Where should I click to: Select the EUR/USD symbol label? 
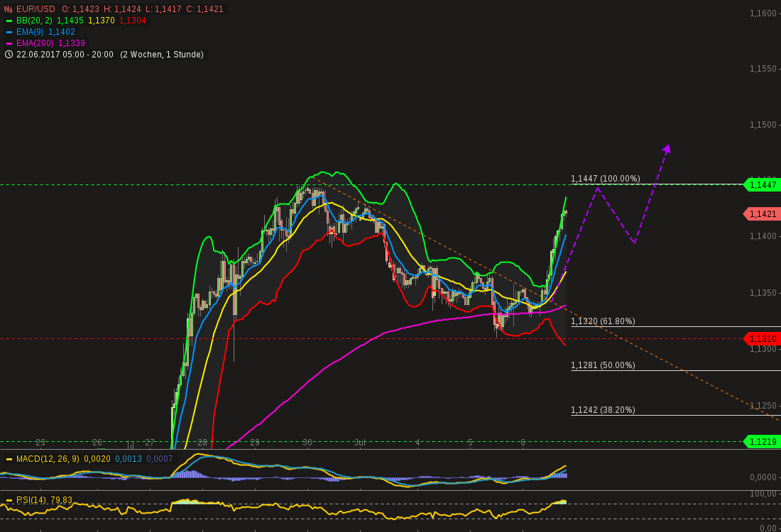36,9
